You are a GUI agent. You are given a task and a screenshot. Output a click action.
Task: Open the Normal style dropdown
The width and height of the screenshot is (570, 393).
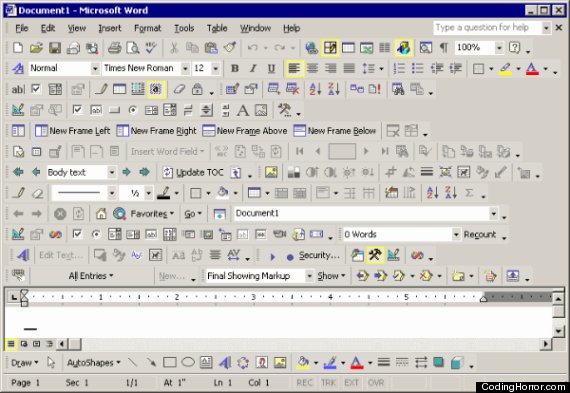[x=95, y=68]
